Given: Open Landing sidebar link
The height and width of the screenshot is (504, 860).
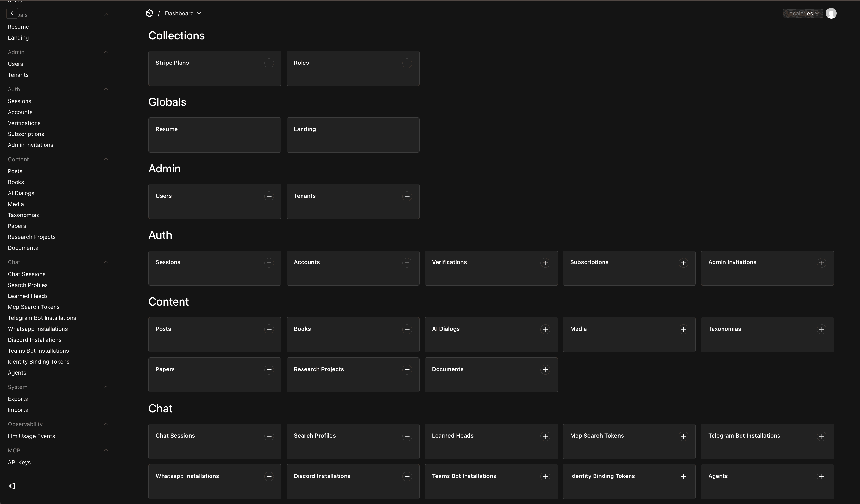Looking at the screenshot, I should tap(18, 37).
